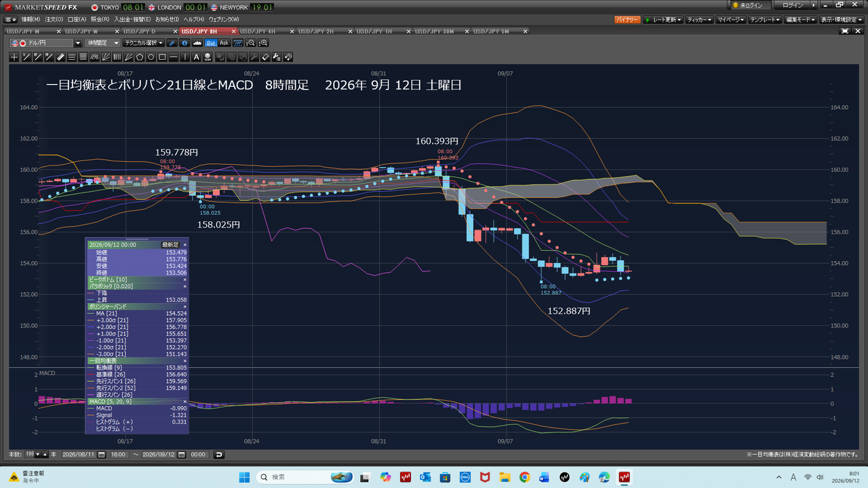The image size is (868, 488).
Task: Pick the horizontal line drawing tool
Action: click(174, 57)
